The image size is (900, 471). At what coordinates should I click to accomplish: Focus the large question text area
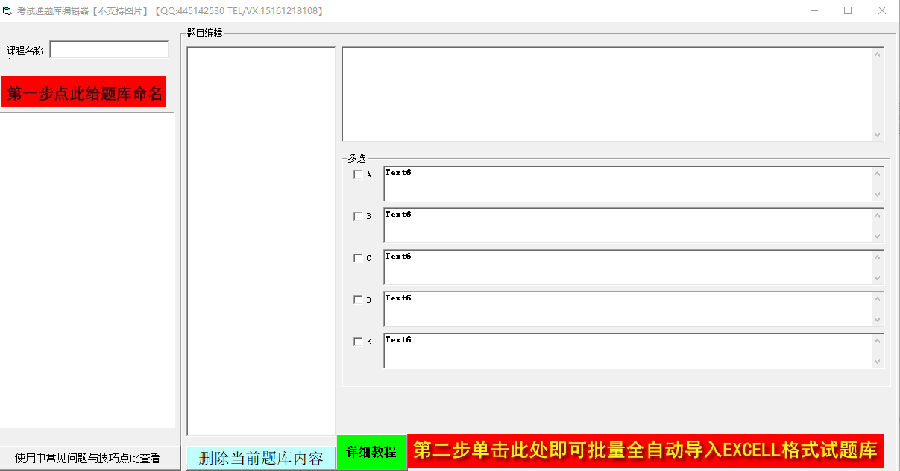607,94
